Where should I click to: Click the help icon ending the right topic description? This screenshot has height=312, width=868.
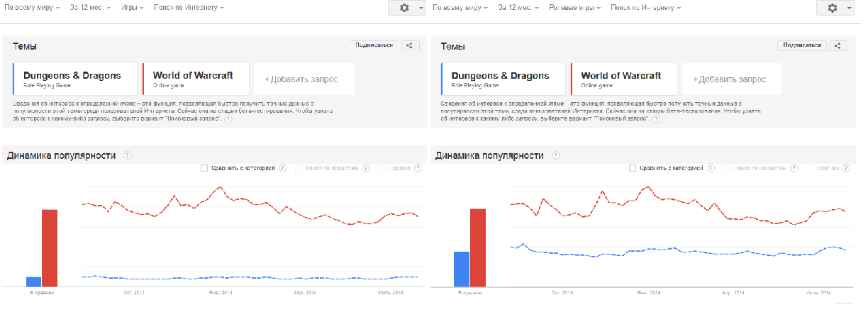pyautogui.click(x=656, y=118)
